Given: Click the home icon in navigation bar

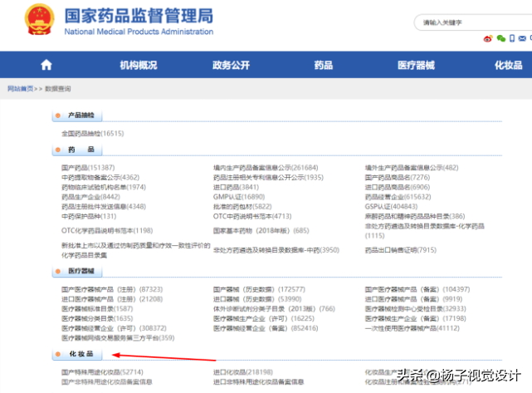Looking at the screenshot, I should (46, 65).
